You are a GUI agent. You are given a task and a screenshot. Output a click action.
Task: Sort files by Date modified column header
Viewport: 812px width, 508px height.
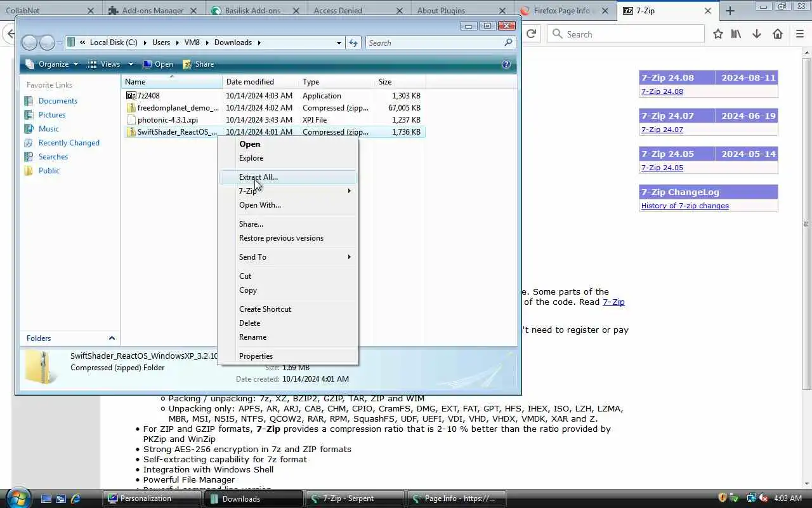pyautogui.click(x=260, y=82)
